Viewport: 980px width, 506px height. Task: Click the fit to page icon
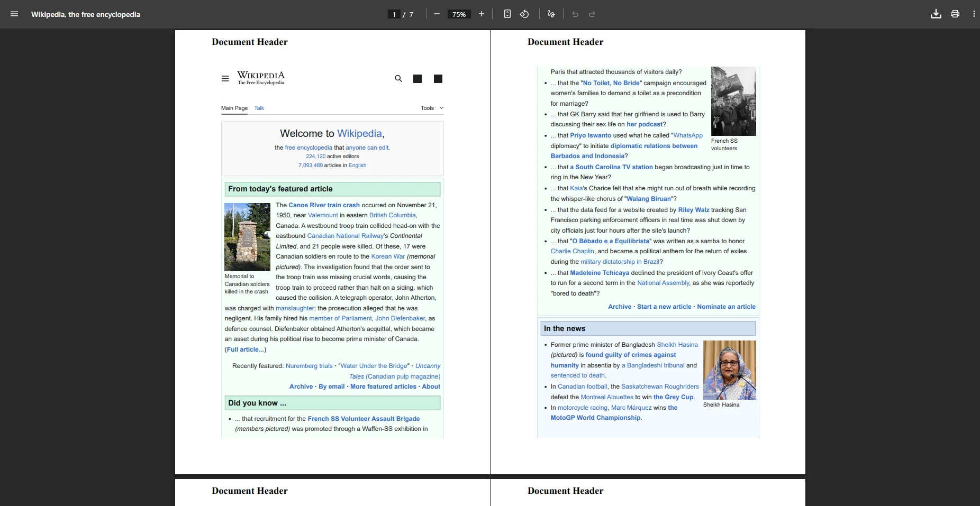(507, 14)
